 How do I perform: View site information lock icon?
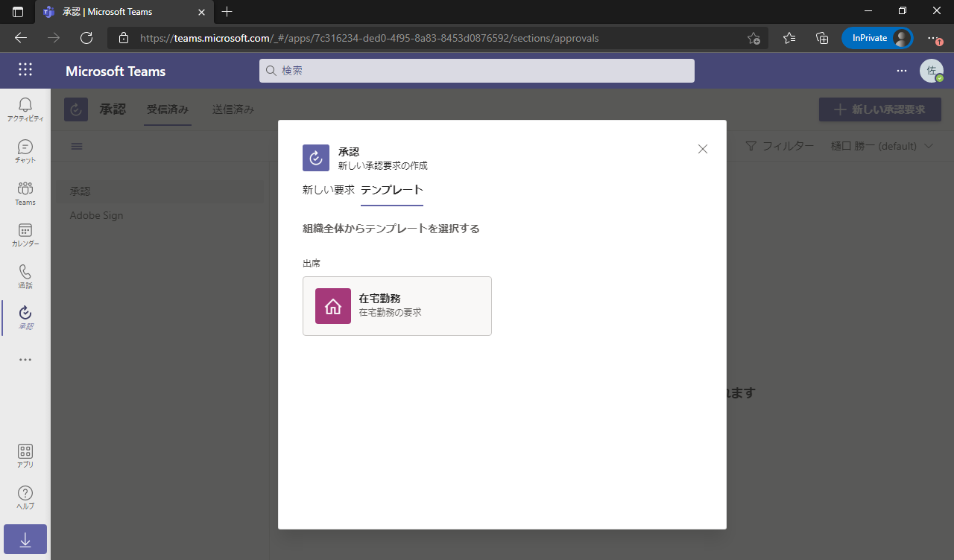124,38
